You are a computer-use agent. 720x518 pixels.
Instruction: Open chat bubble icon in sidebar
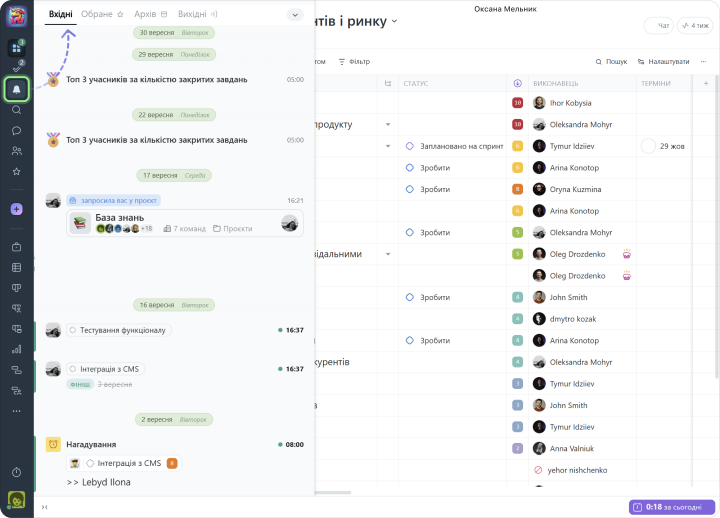pos(16,131)
